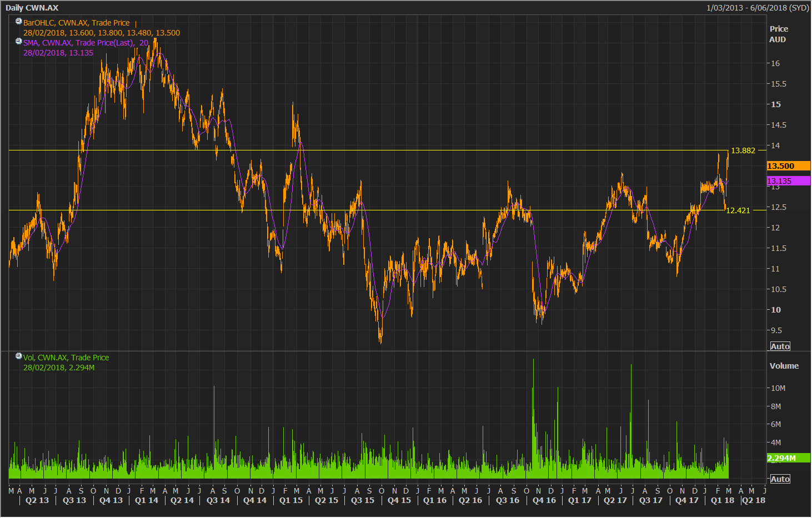The width and height of the screenshot is (812, 518).
Task: Click the Q4 14 label on time axis
Action: click(255, 500)
